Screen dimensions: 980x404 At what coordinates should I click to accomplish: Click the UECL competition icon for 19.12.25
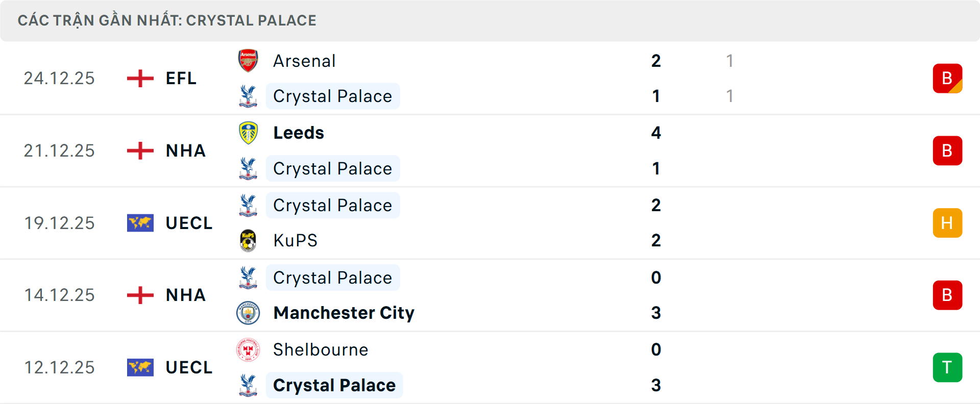pos(140,223)
